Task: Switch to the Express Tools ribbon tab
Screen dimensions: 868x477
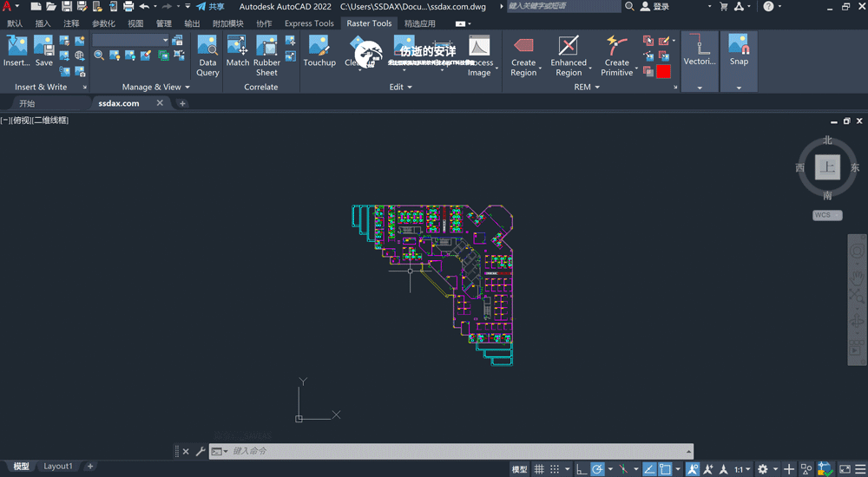Action: [309, 23]
